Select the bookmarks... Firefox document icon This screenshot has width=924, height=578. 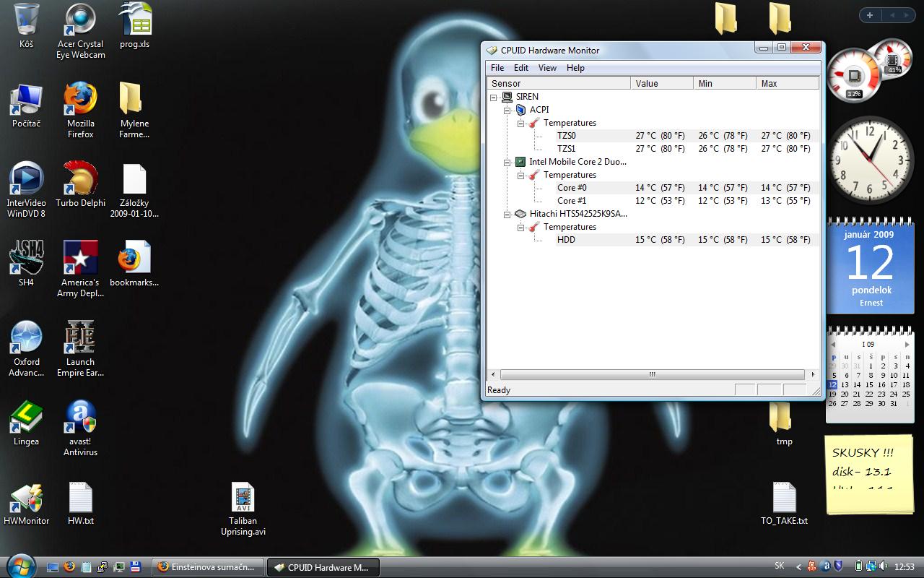tap(134, 264)
